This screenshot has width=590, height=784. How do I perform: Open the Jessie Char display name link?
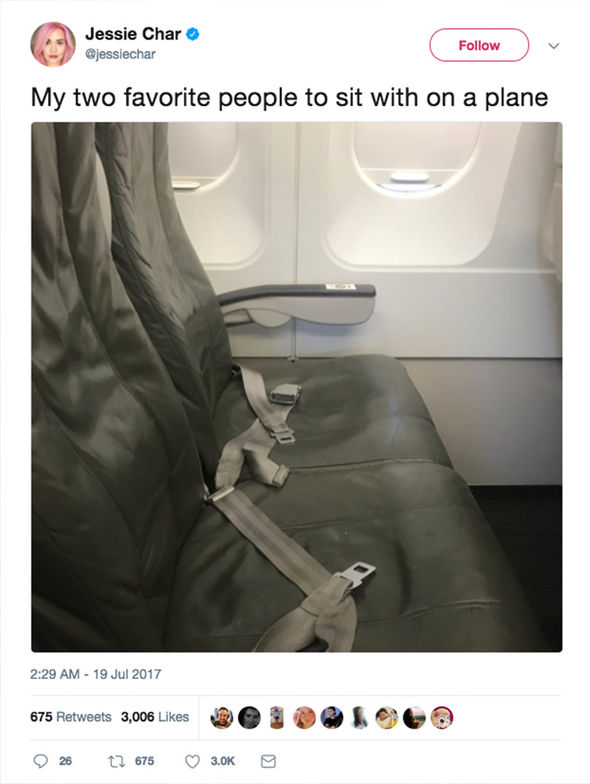pos(133,34)
